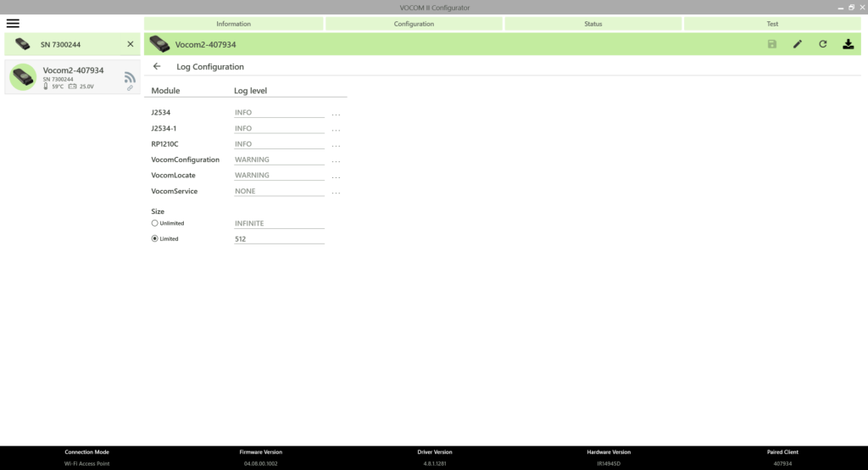
Task: Click the download icon in header
Action: pos(848,44)
